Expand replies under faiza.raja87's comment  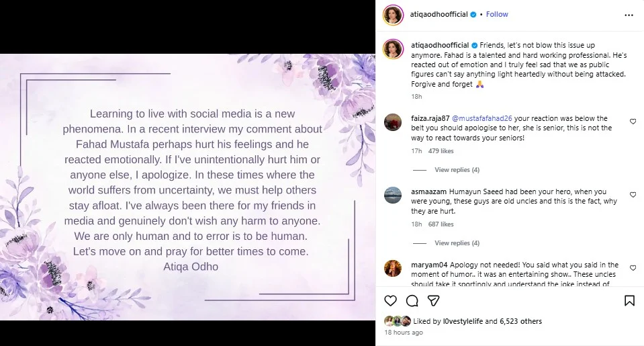[457, 170]
